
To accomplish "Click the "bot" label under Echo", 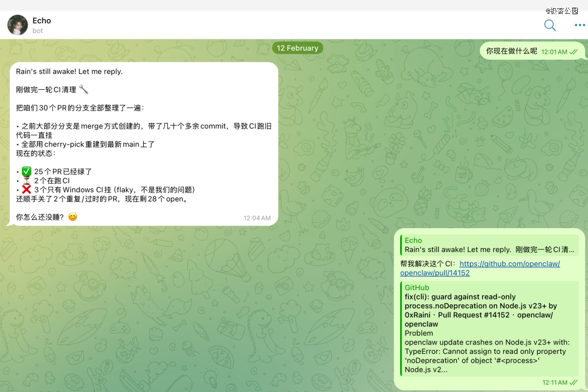I will (38, 31).
